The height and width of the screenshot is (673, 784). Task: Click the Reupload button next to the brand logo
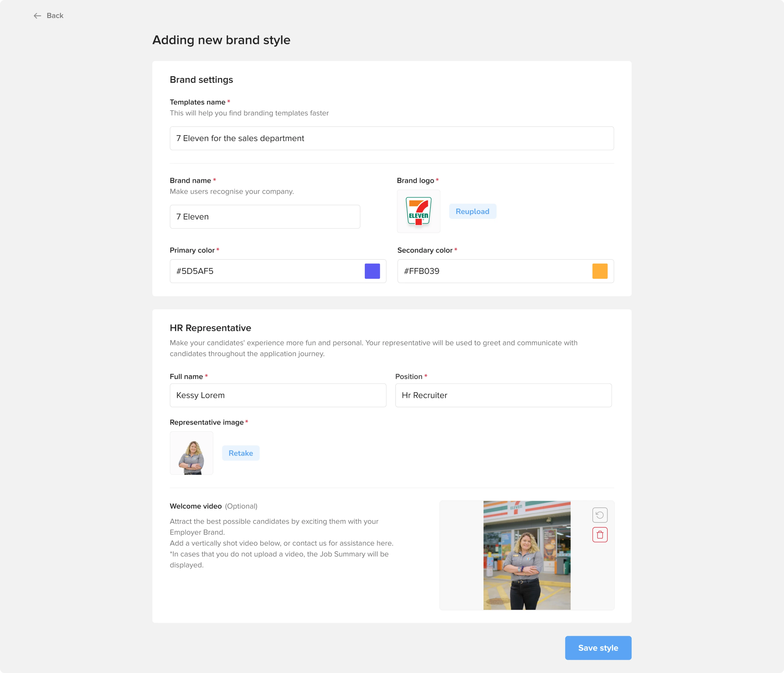click(472, 211)
